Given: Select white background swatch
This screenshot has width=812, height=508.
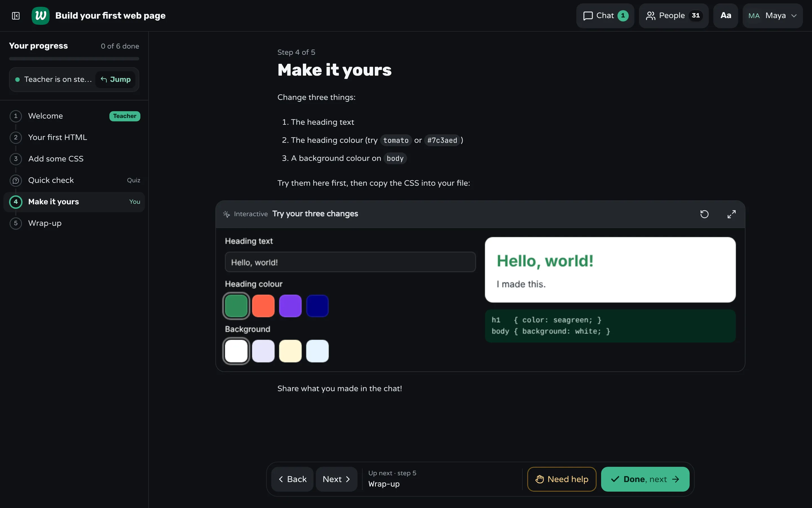Looking at the screenshot, I should coord(236,351).
